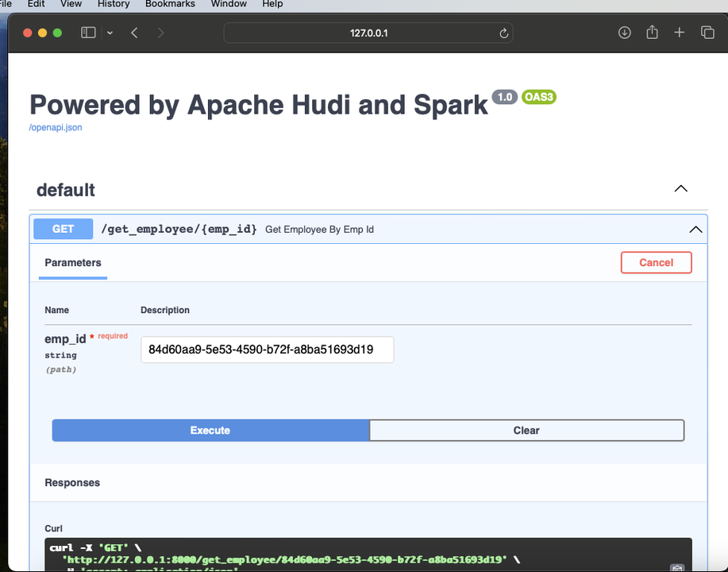Open the Help menu
The width and height of the screenshot is (728, 572).
(272, 4)
